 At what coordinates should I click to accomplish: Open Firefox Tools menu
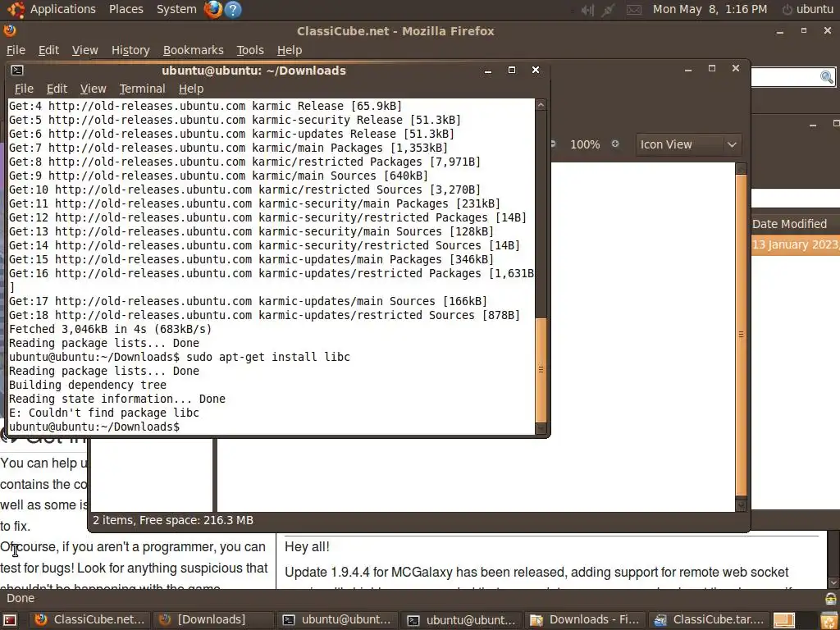(250, 50)
